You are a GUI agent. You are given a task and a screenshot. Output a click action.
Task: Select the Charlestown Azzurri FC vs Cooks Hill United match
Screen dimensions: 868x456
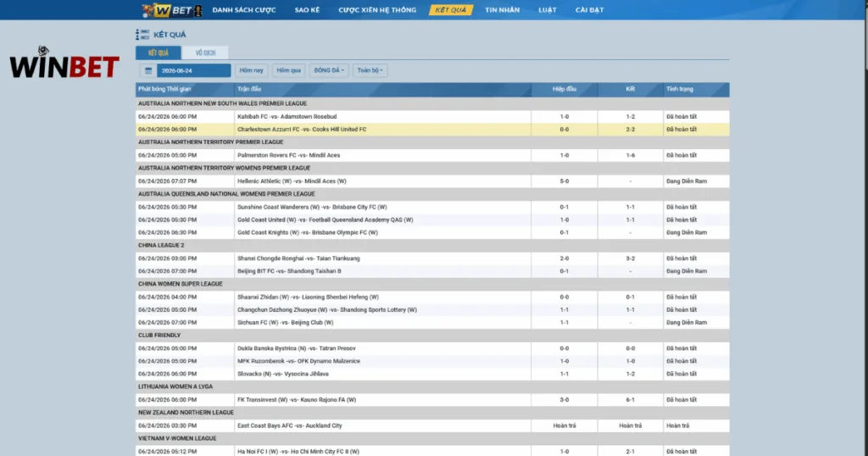click(432, 130)
